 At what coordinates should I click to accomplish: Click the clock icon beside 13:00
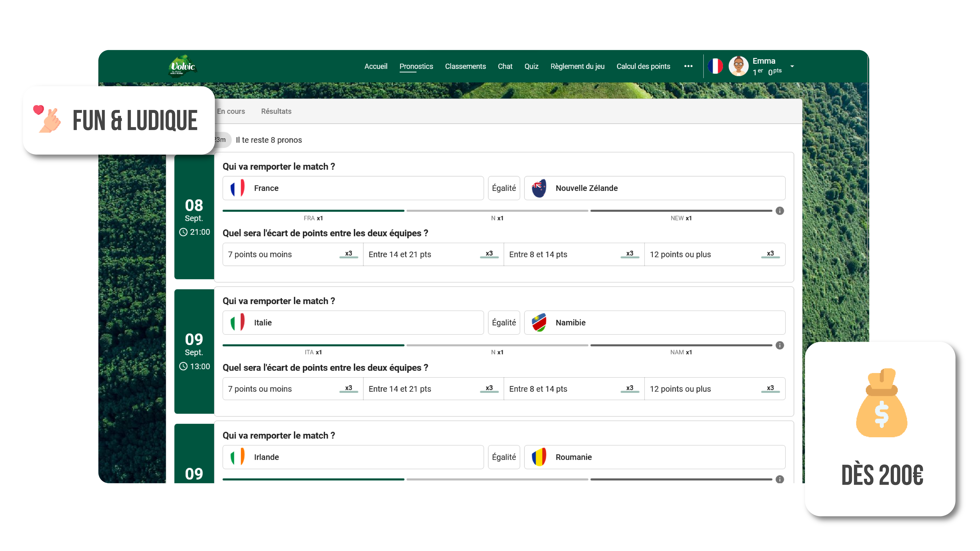(183, 366)
